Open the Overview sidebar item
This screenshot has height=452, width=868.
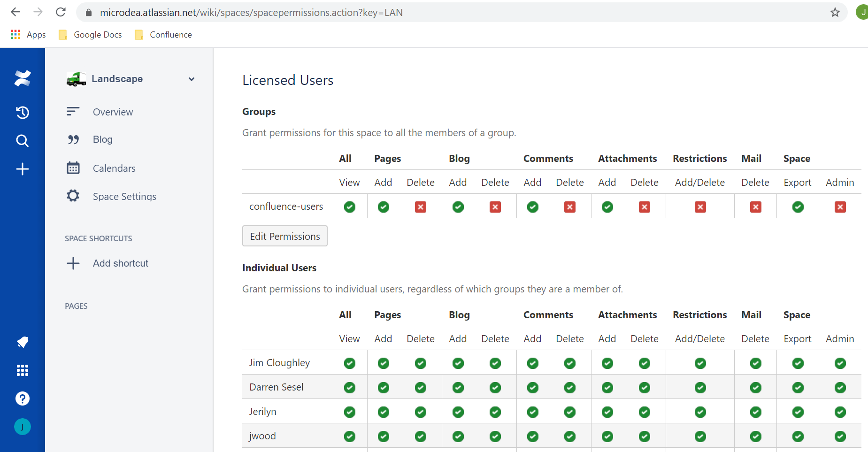click(113, 112)
